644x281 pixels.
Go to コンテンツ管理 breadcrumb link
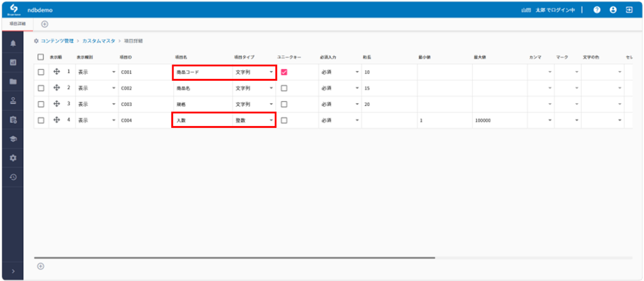pyautogui.click(x=57, y=41)
